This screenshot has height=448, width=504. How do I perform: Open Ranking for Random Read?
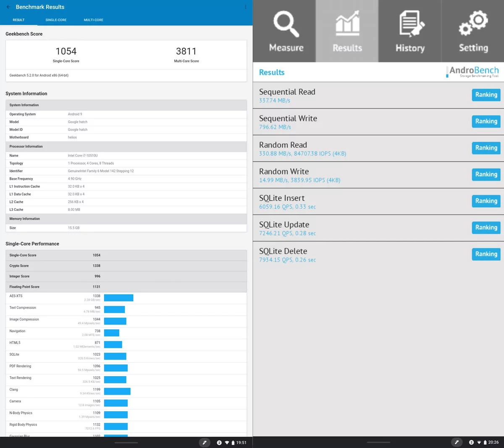486,148
